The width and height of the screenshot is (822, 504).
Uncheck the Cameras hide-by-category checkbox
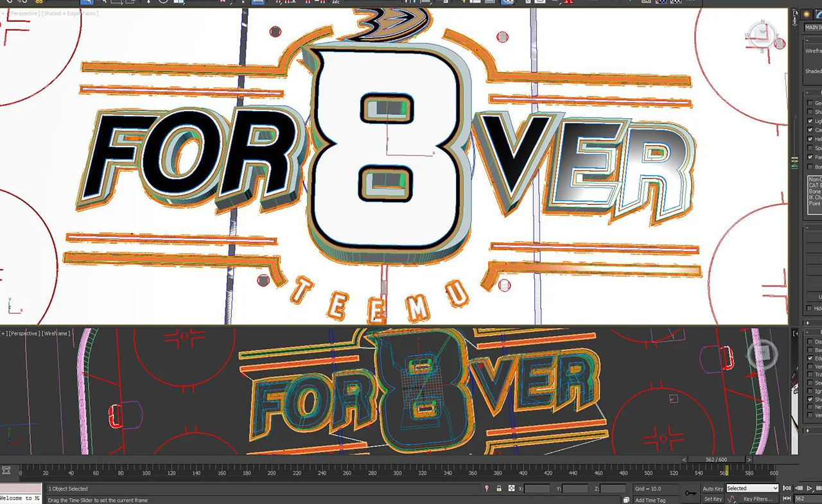point(809,130)
